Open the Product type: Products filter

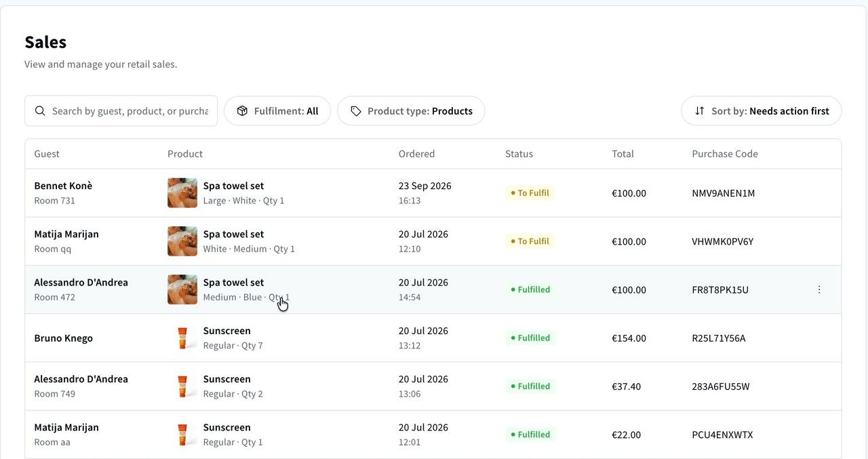point(411,111)
